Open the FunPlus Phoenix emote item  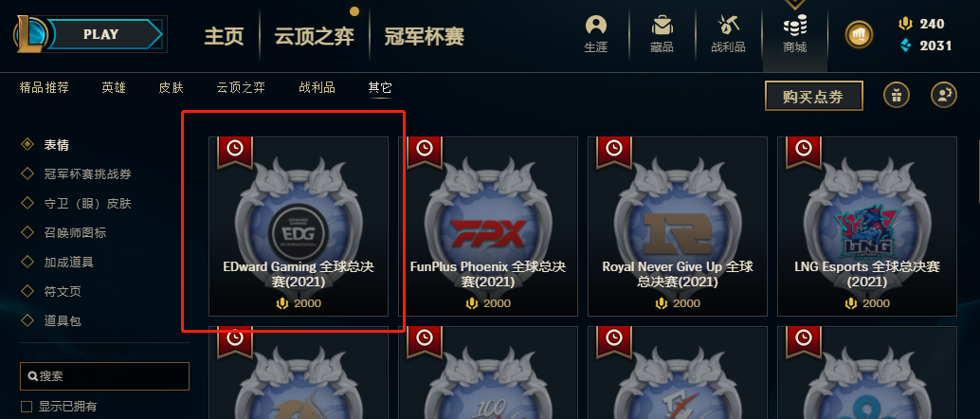pos(487,227)
